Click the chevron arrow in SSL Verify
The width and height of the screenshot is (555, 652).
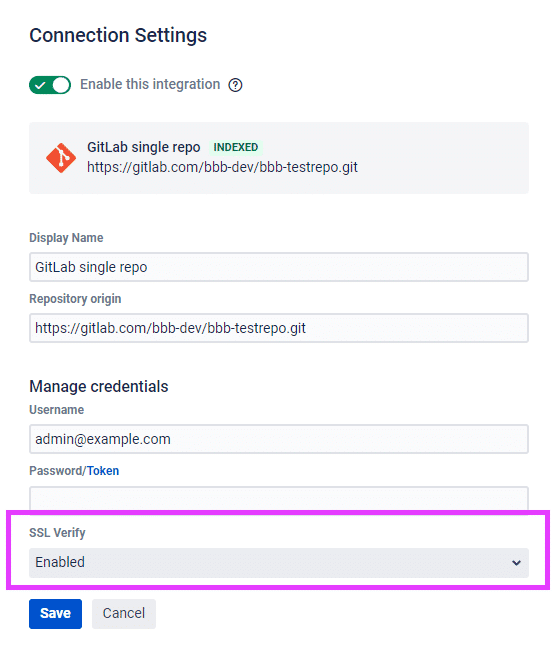click(516, 563)
